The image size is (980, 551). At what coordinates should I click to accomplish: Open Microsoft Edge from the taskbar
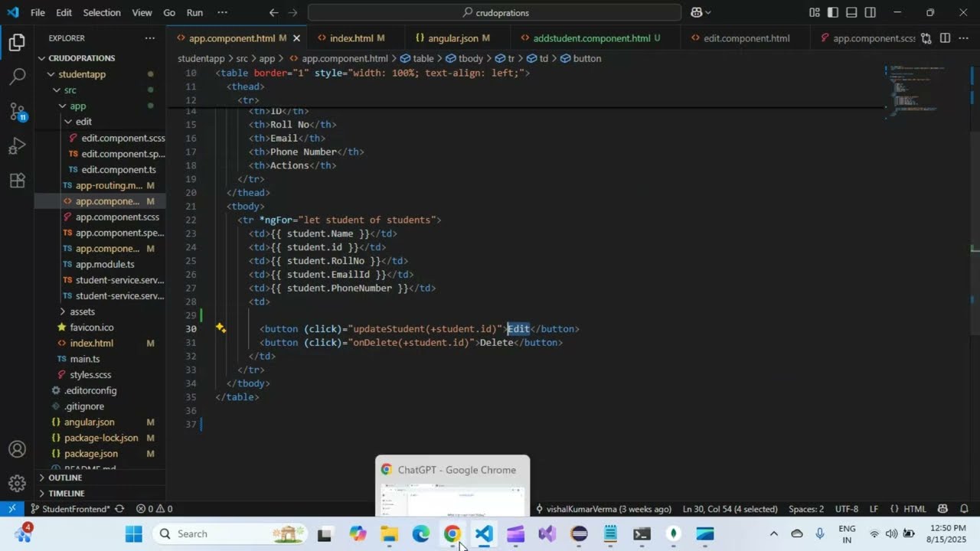pos(420,534)
